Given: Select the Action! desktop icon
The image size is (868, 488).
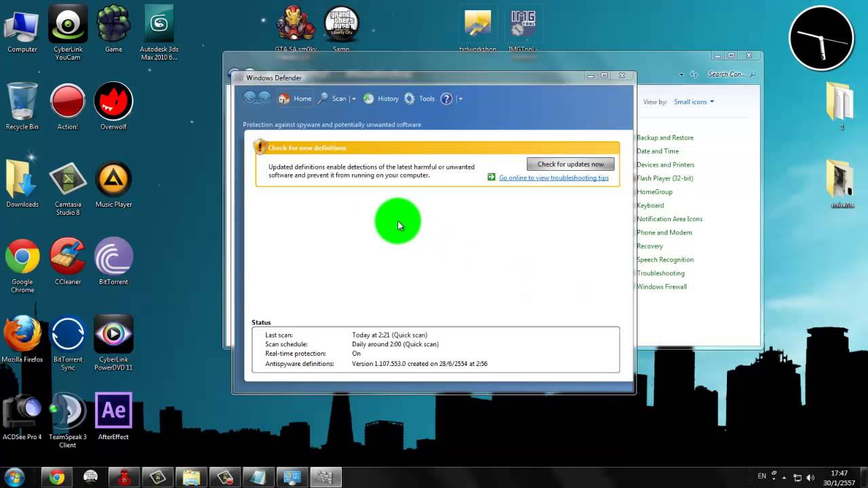Looking at the screenshot, I should click(68, 107).
